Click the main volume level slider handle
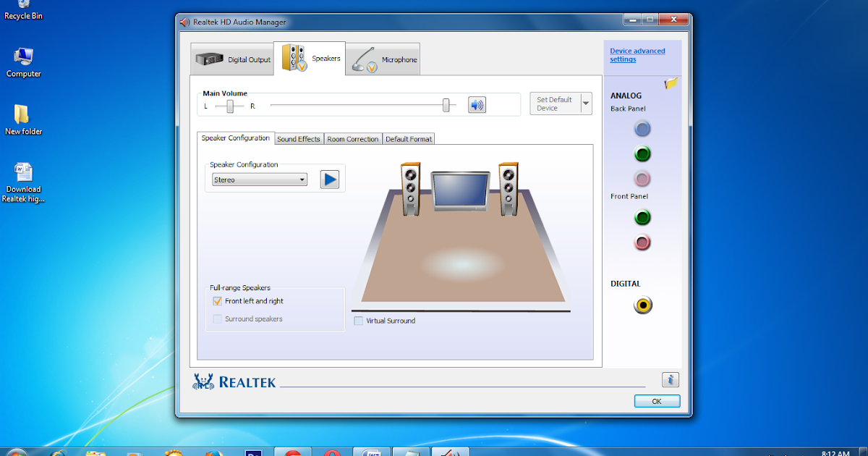The image size is (868, 456). pos(448,105)
